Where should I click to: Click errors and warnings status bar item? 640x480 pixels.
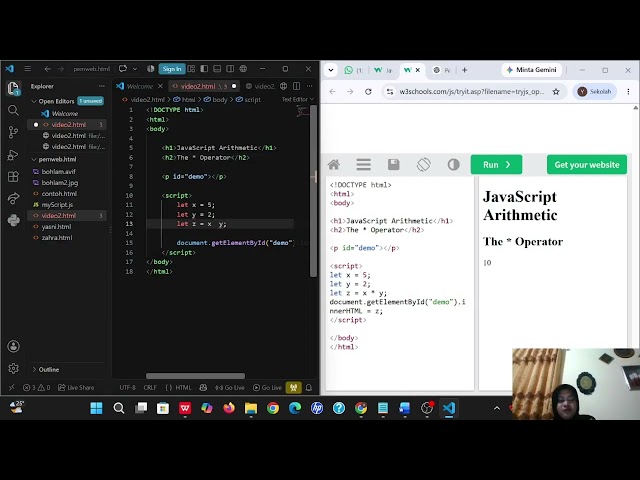coord(36,387)
